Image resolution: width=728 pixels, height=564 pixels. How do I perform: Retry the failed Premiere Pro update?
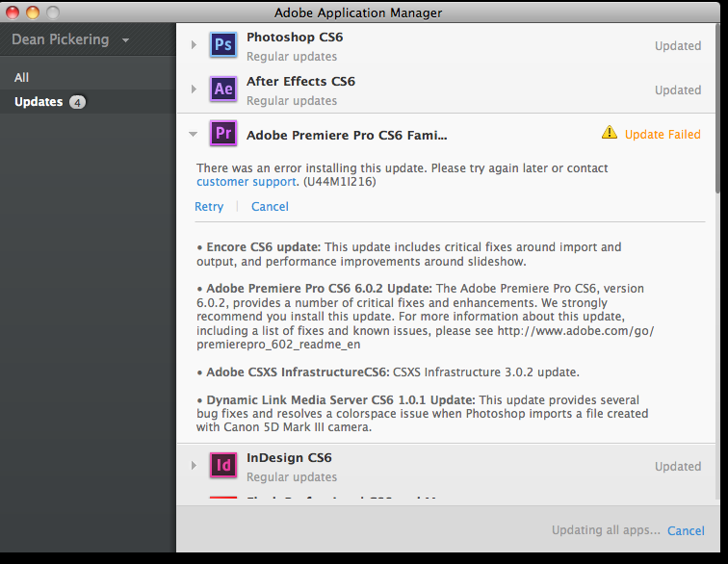pyautogui.click(x=209, y=206)
